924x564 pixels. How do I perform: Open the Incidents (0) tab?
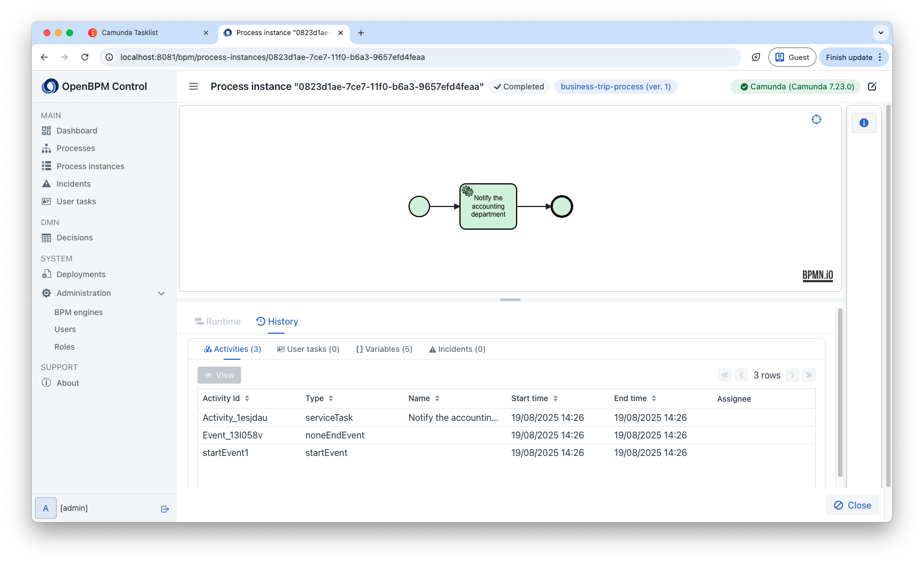(x=457, y=349)
